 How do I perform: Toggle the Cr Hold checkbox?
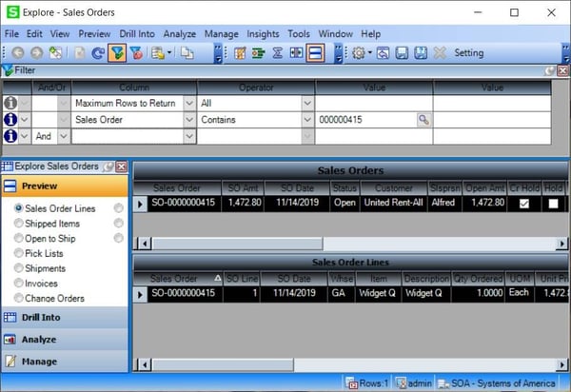(524, 204)
